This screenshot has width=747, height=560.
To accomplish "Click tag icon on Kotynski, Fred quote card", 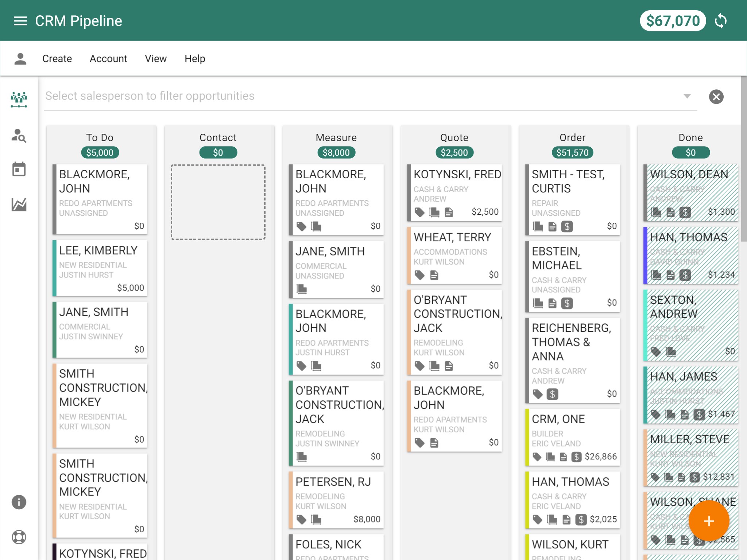I will (419, 212).
